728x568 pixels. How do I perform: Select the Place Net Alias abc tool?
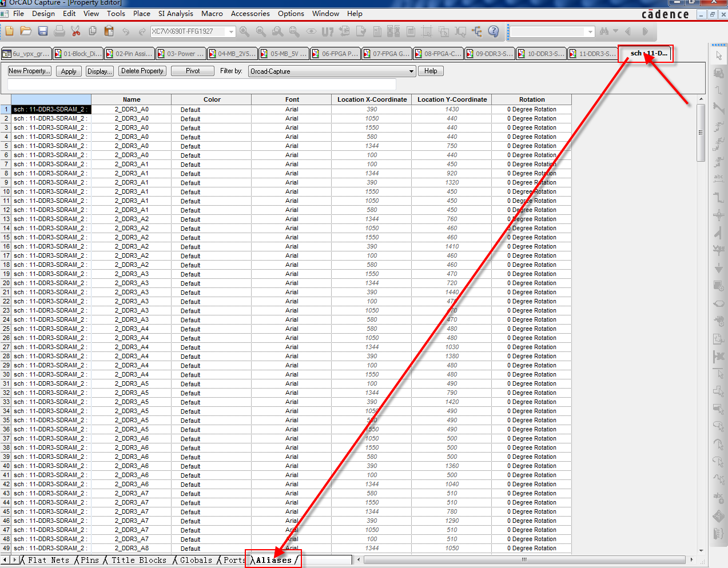pos(719,178)
